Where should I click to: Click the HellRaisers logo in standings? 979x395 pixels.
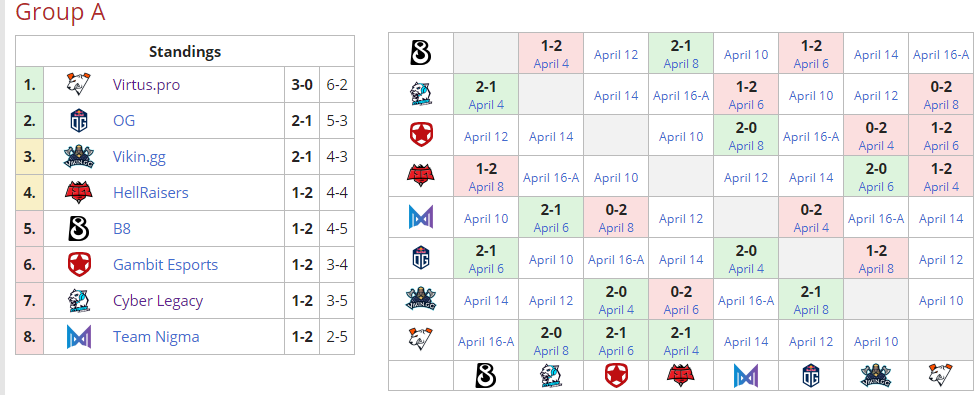click(79, 193)
